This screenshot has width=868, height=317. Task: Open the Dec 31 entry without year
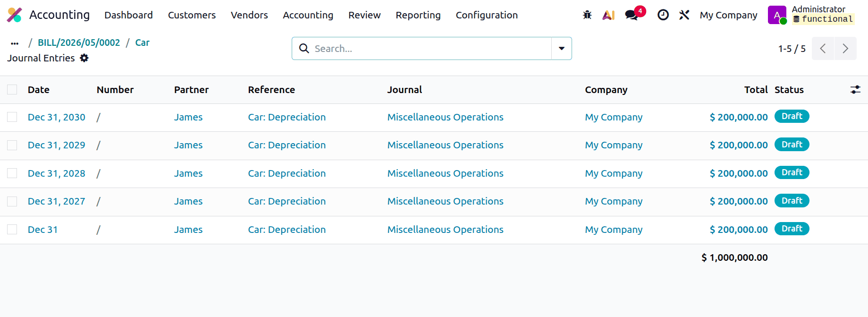pos(42,230)
